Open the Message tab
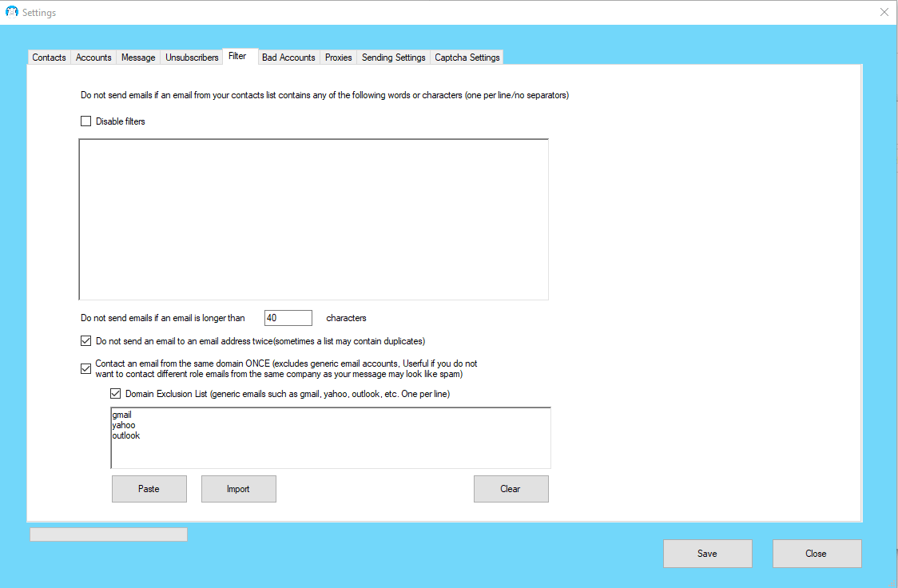The image size is (898, 588). [x=138, y=58]
